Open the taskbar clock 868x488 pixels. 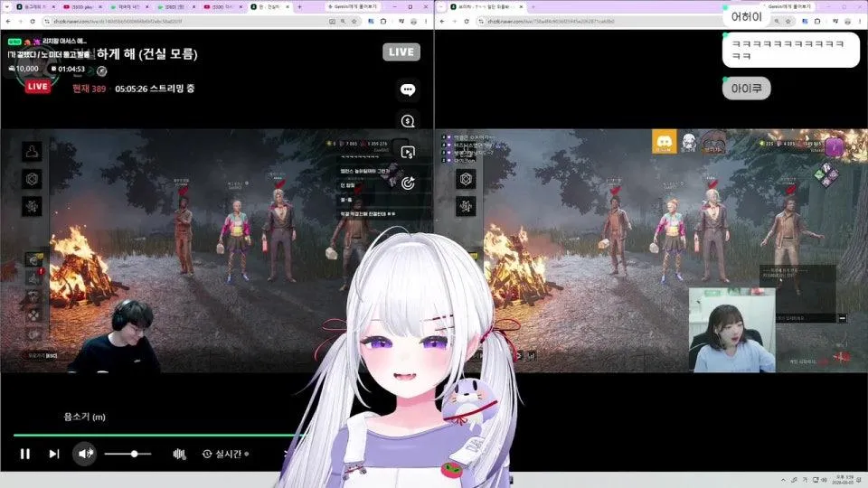844,480
